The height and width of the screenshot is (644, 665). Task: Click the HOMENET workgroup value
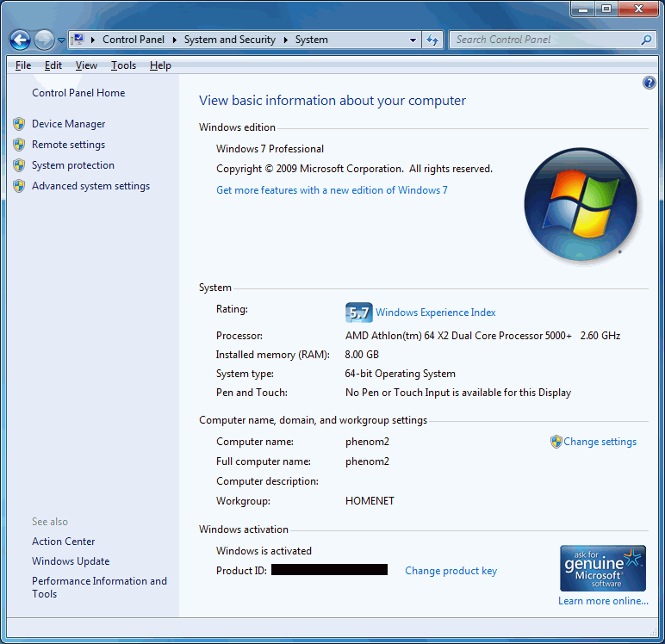click(370, 501)
